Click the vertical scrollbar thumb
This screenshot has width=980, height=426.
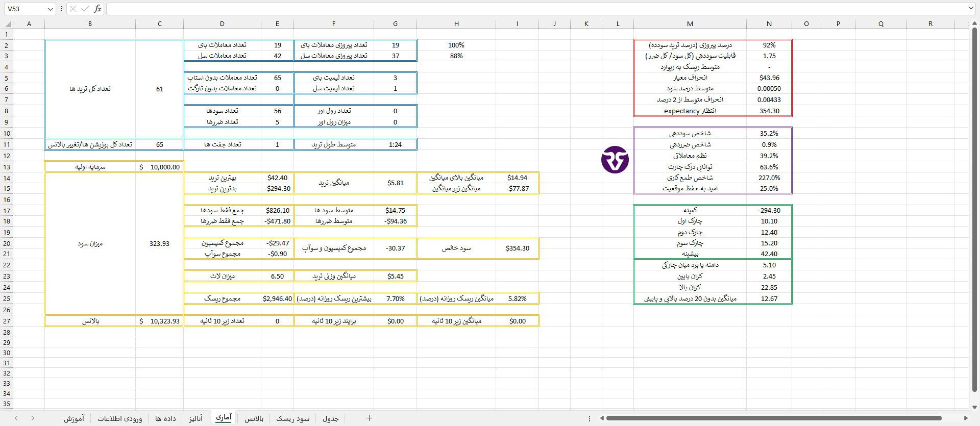[x=974, y=210]
